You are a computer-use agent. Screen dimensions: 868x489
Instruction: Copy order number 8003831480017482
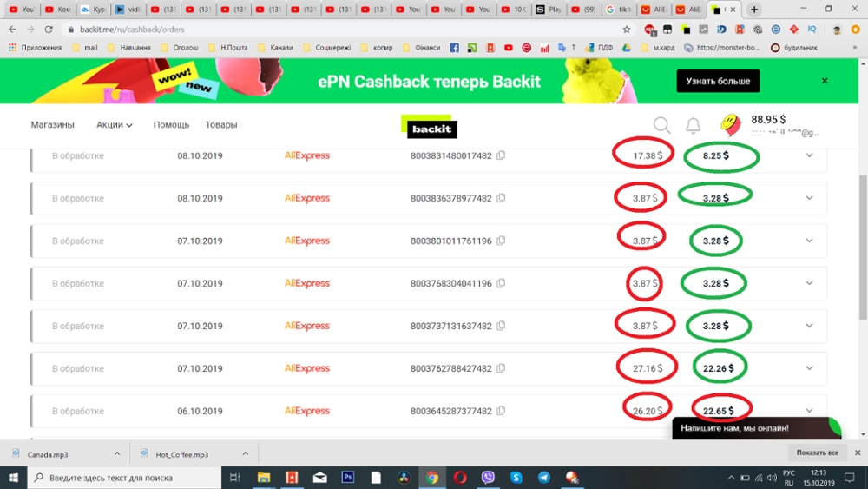501,156
